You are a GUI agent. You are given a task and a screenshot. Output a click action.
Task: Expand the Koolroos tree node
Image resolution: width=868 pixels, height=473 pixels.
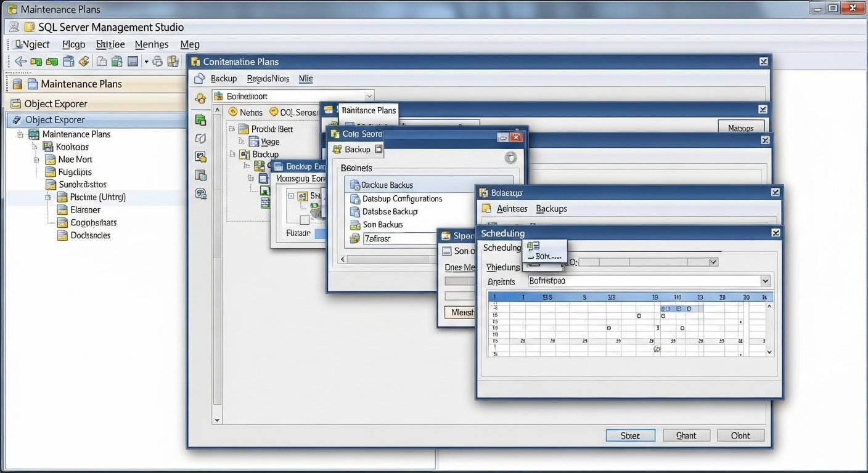click(x=35, y=147)
